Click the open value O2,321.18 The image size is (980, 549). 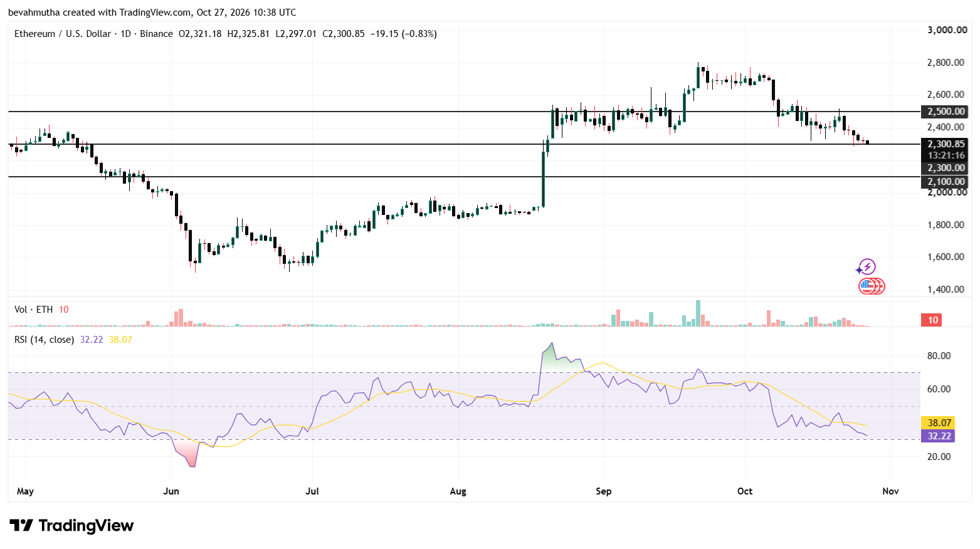[x=200, y=34]
